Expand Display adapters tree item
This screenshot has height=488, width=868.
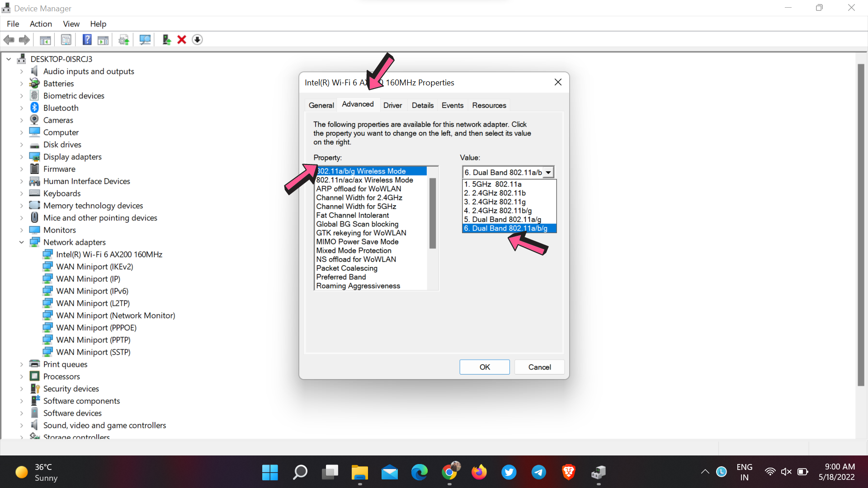(20, 157)
